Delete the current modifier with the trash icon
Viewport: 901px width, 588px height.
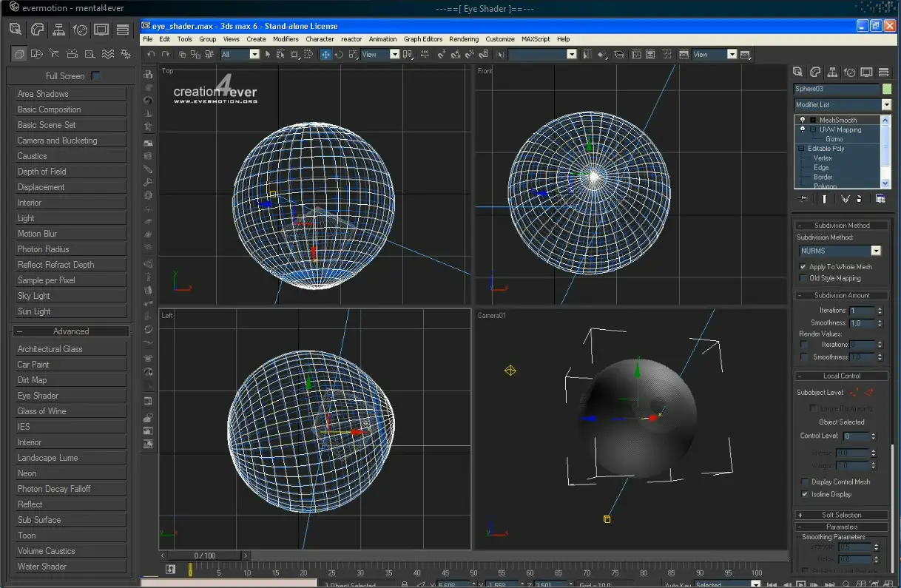click(859, 199)
